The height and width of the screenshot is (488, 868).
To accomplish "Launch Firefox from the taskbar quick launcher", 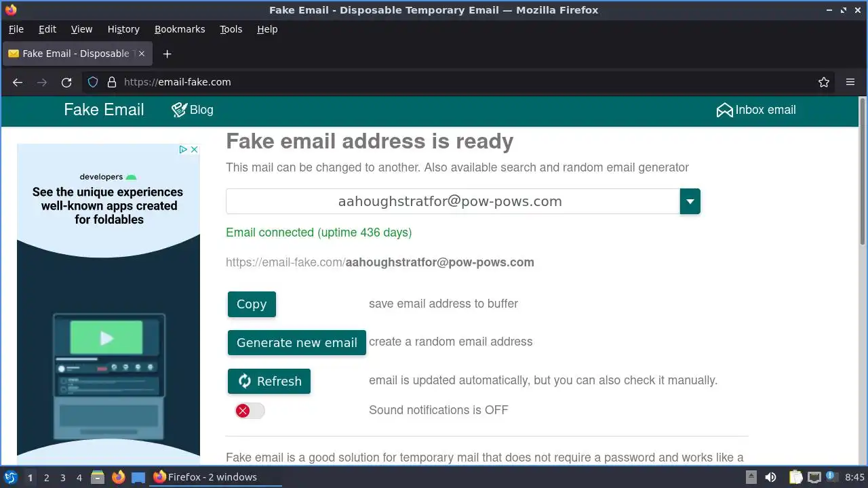I will tap(119, 477).
